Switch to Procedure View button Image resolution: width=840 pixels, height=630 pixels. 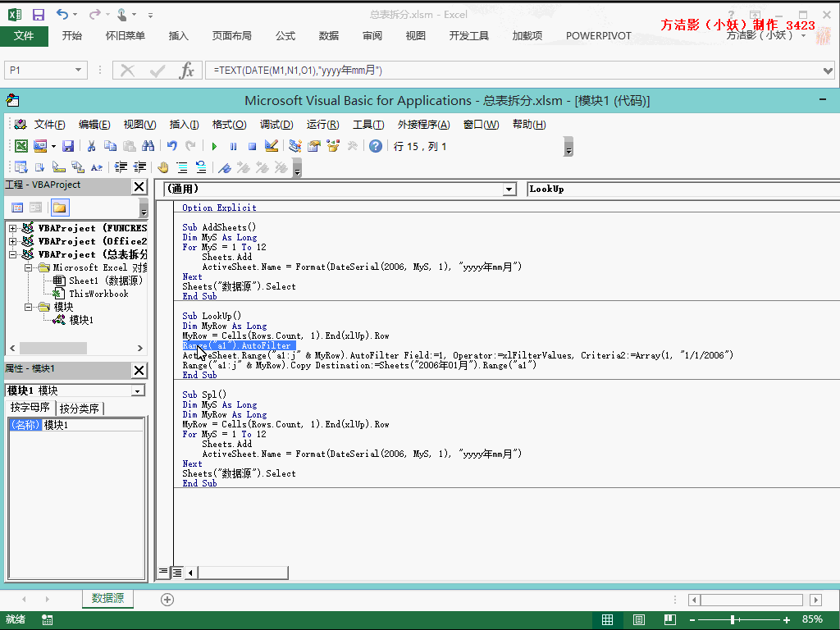[163, 572]
